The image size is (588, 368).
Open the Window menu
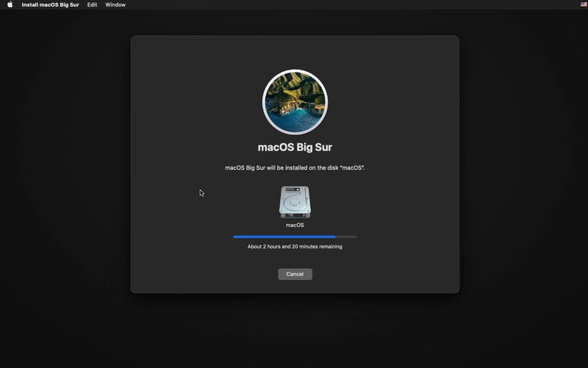click(115, 5)
